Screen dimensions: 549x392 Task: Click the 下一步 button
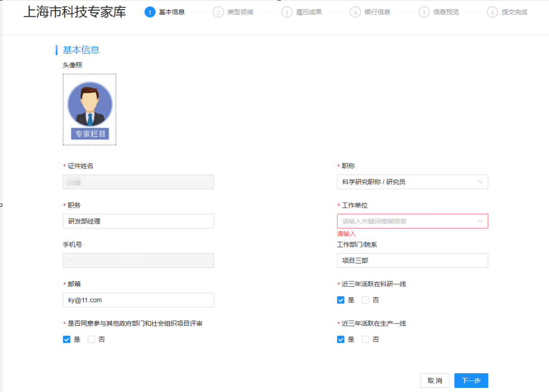tap(471, 380)
